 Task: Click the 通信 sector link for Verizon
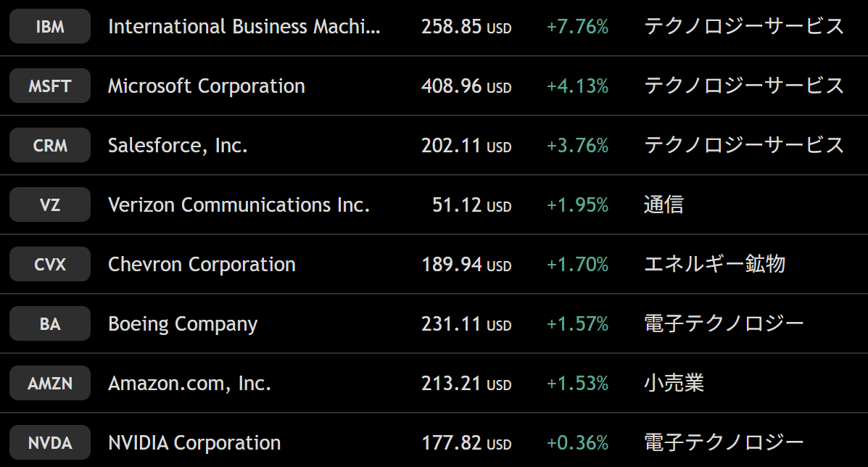(664, 205)
